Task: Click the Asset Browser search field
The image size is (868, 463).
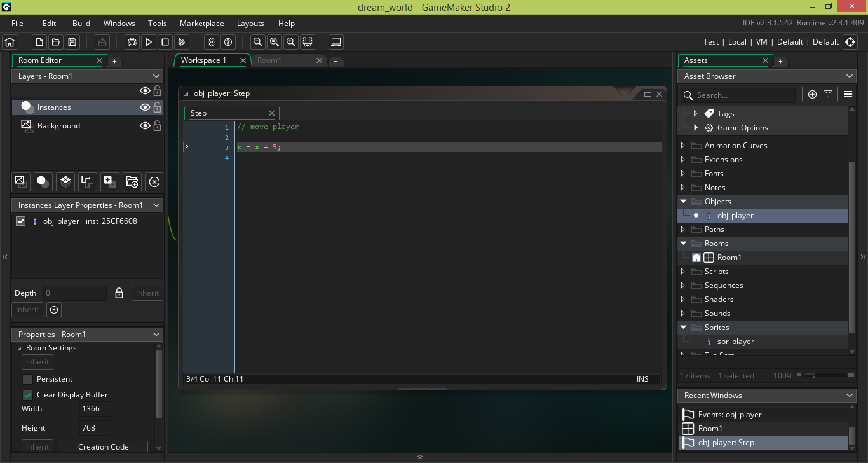Action: 737,95
